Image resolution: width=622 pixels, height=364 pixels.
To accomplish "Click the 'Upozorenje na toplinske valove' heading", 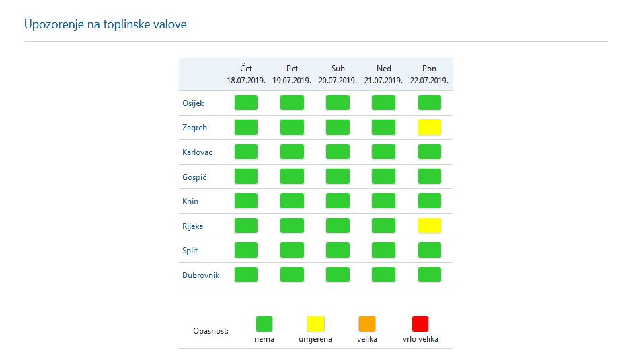I will (x=106, y=24).
